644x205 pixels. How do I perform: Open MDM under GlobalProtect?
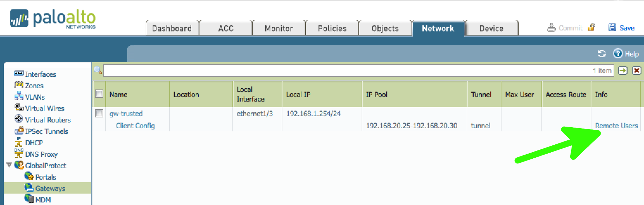pos(43,200)
